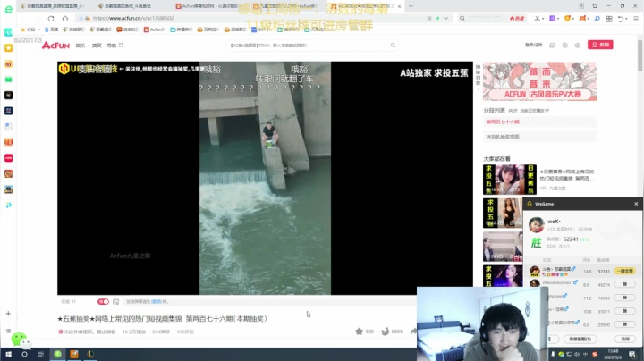Image resolution: width=644 pixels, height=361 pixels.
Task: Expand the game controller dropdown arrow
Action: [x=589, y=19]
